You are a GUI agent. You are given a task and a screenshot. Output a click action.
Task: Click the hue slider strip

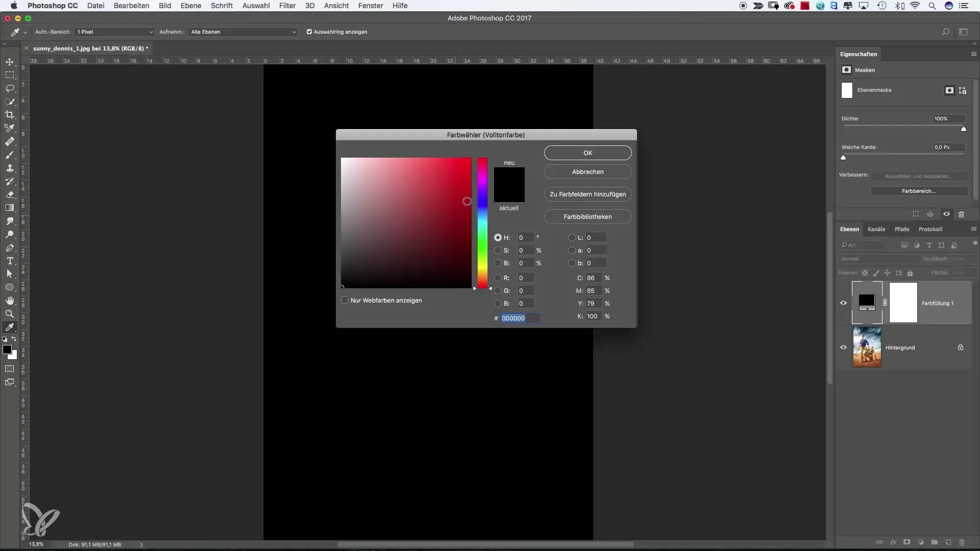[482, 223]
